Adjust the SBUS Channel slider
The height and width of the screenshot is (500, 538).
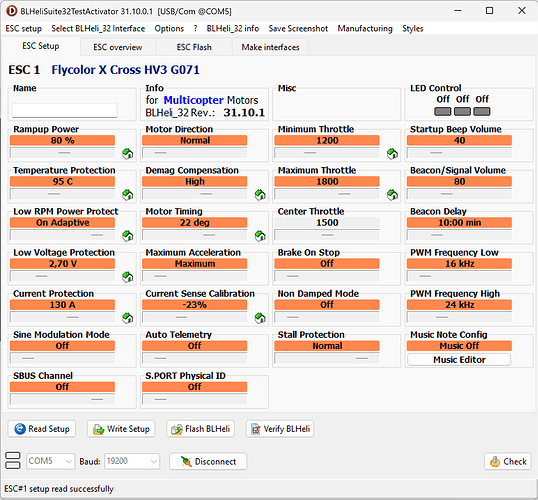[x=62, y=399]
